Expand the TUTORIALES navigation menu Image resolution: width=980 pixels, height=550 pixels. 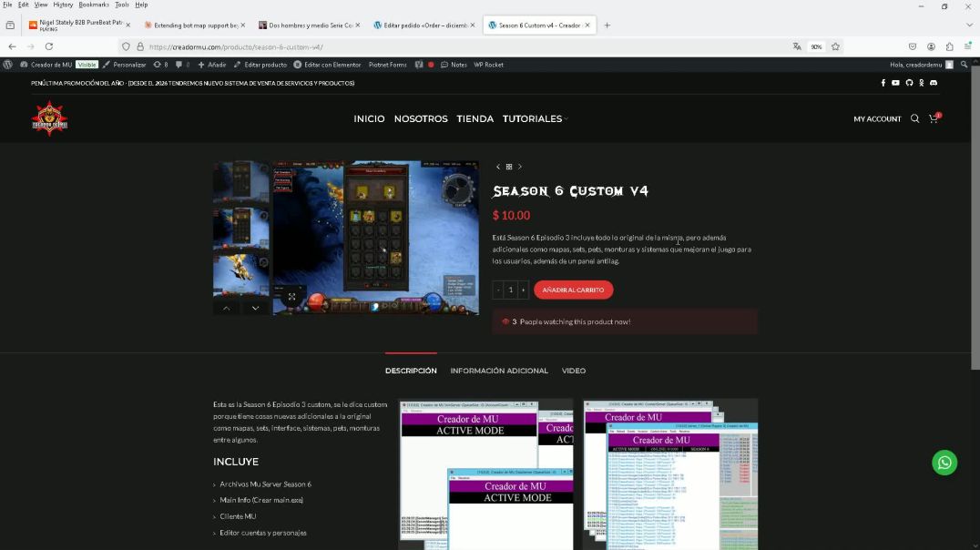click(533, 118)
